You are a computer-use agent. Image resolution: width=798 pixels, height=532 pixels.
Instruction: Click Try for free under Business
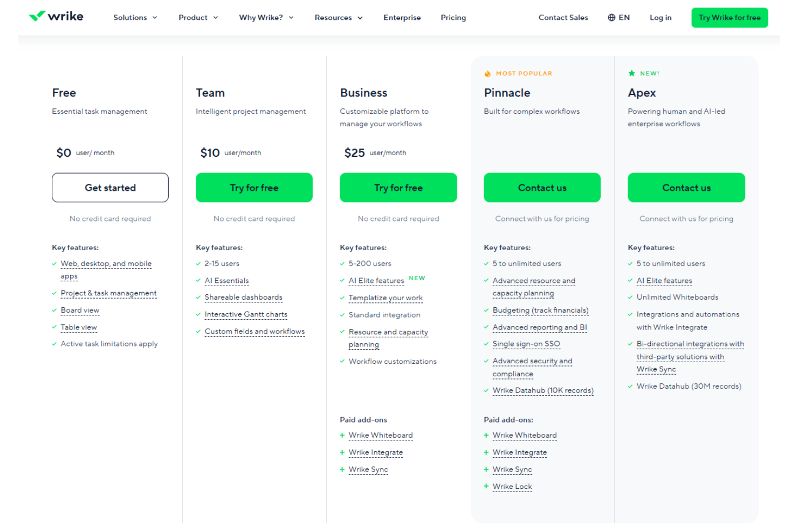pyautogui.click(x=398, y=188)
